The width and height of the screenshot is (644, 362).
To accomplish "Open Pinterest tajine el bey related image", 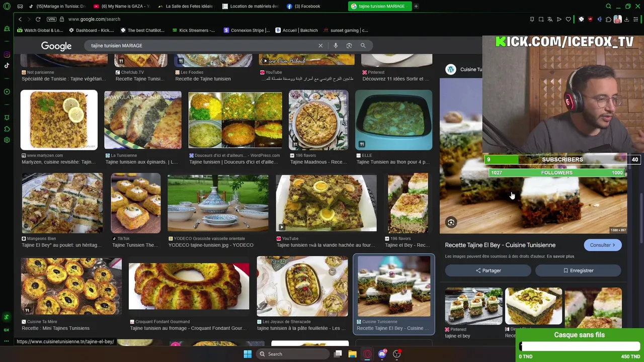I will pos(473,306).
